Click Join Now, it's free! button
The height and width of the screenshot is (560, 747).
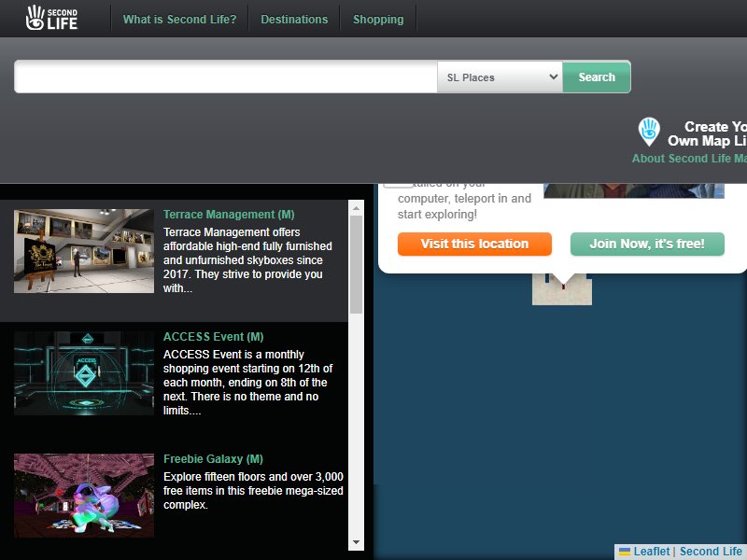click(x=647, y=244)
